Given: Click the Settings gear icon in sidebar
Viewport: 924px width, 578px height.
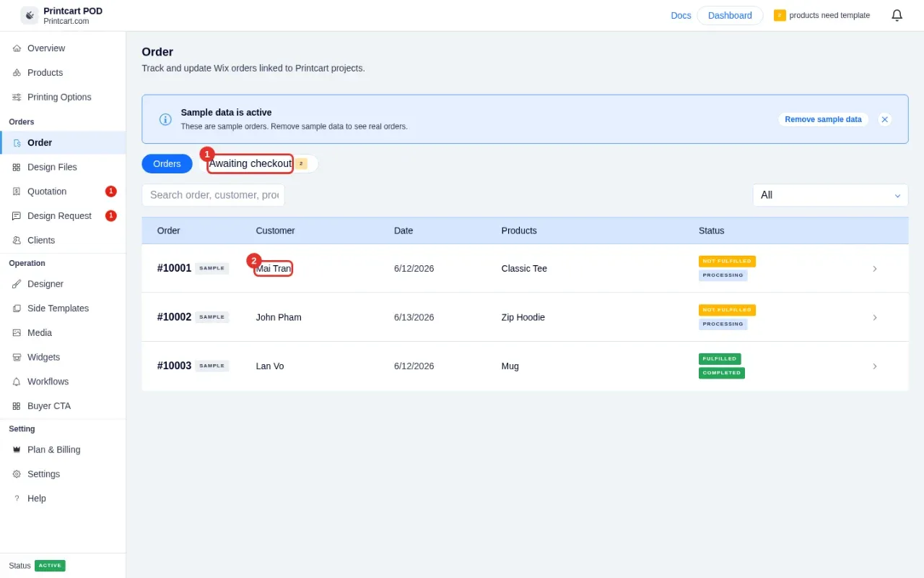Looking at the screenshot, I should [x=17, y=474].
